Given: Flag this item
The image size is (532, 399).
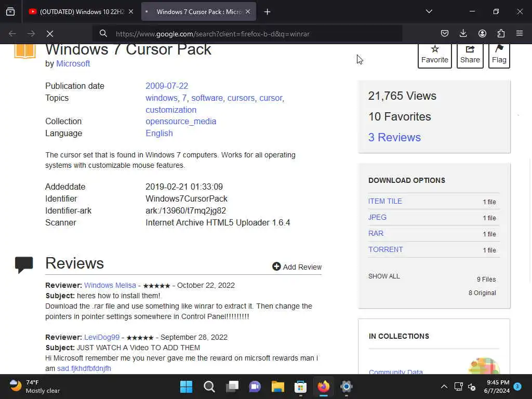Looking at the screenshot, I should pos(499,56).
